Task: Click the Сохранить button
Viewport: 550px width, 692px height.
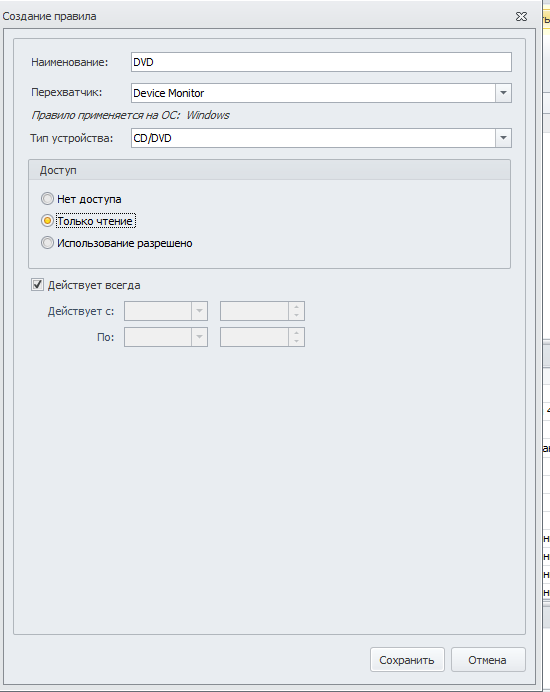Action: click(x=407, y=660)
